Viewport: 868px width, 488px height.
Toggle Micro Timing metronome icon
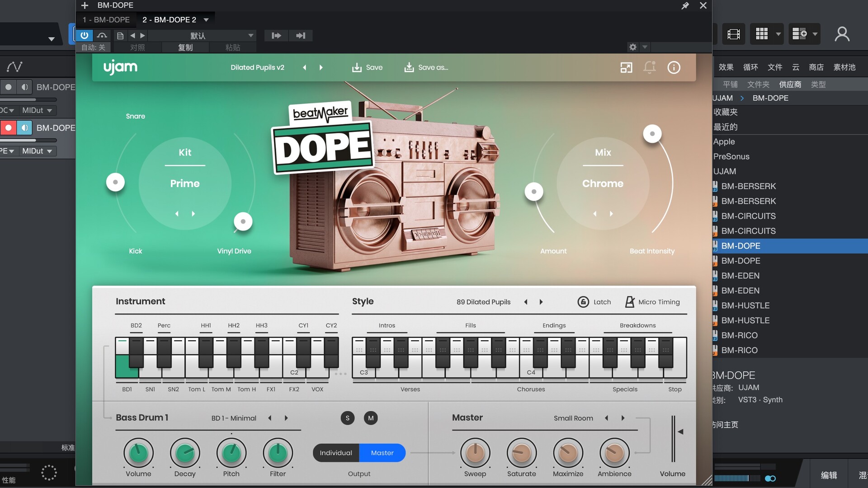coord(630,302)
